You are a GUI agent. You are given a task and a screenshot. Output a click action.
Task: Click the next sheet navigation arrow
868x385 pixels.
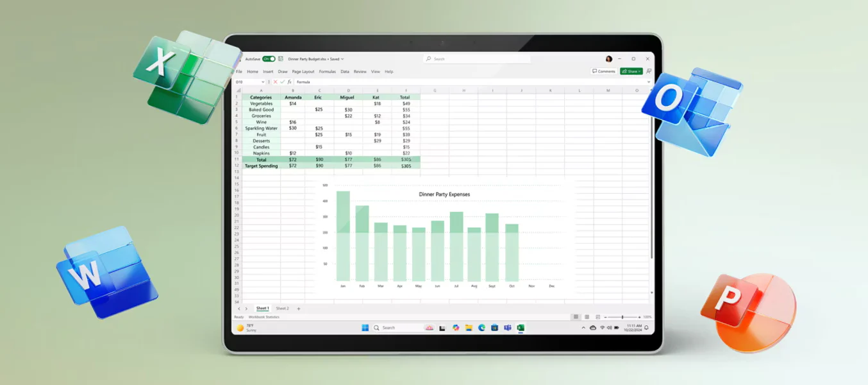[246, 309]
